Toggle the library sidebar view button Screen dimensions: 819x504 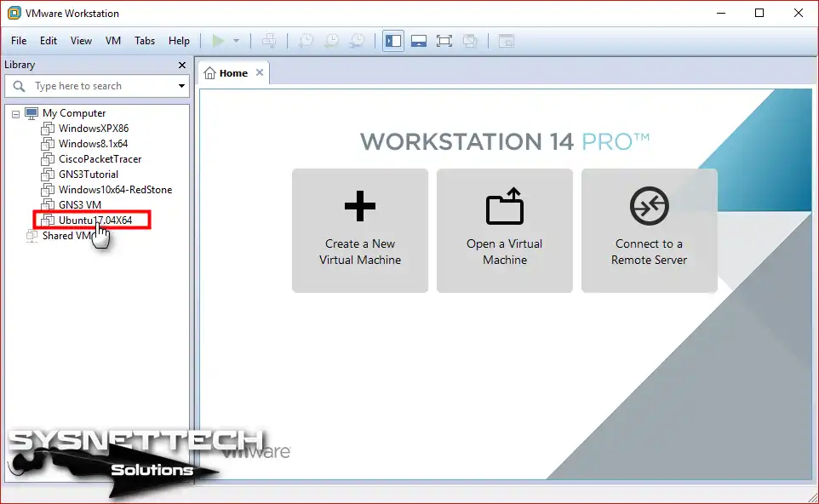click(x=393, y=41)
